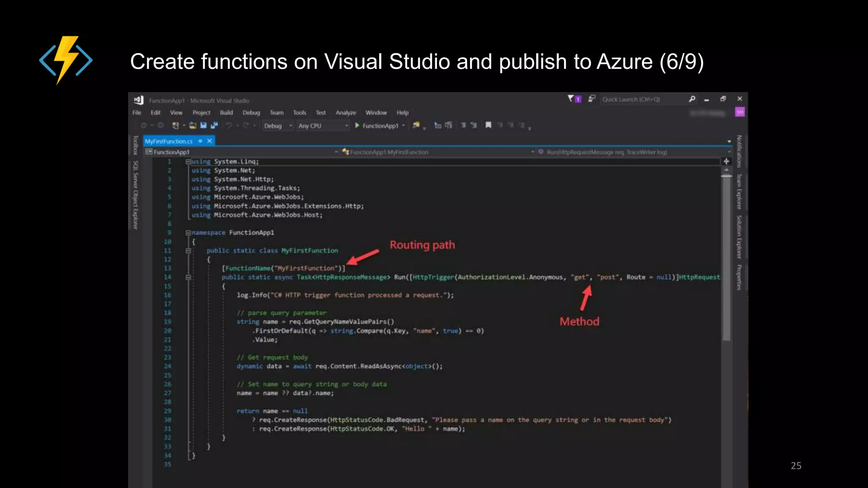Click the "using System.Linq;" code line
This screenshot has width=868, height=488.
225,162
